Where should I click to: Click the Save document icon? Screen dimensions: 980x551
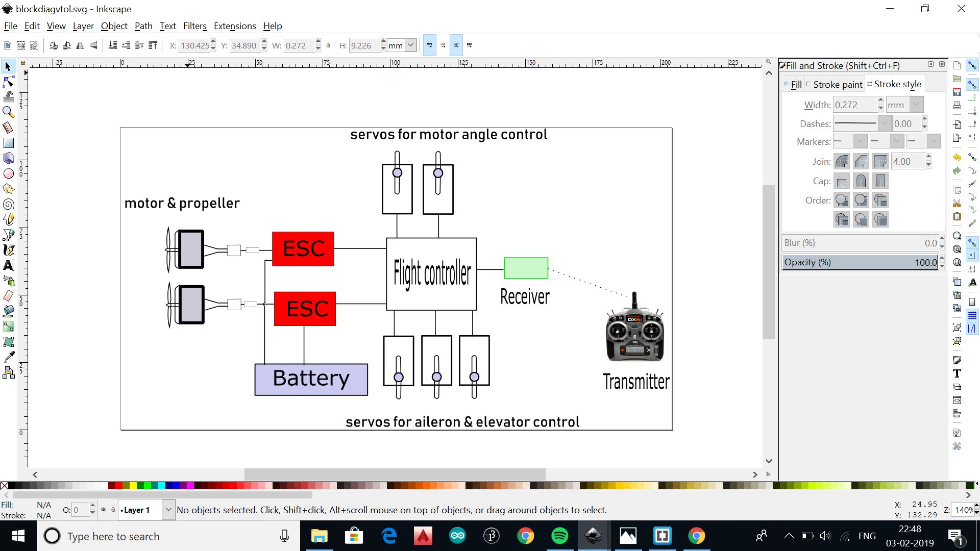pyautogui.click(x=957, y=92)
